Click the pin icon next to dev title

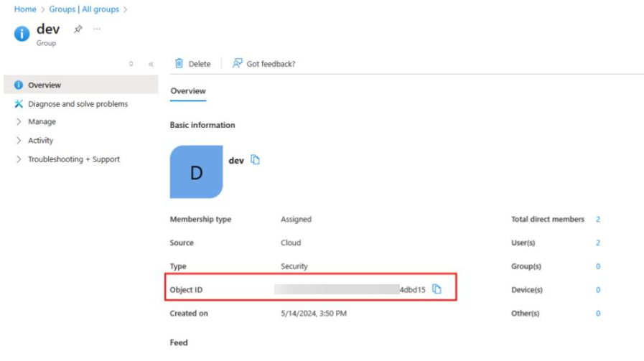pyautogui.click(x=77, y=29)
